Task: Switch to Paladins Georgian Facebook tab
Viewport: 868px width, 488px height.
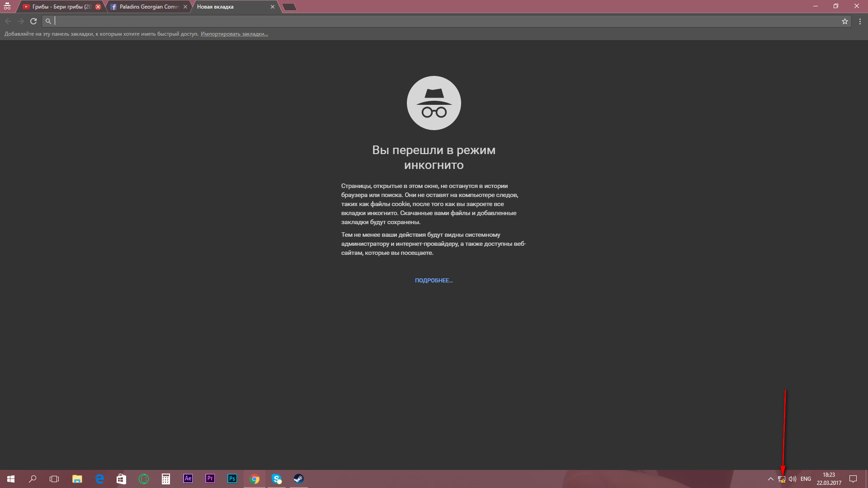Action: pyautogui.click(x=147, y=7)
